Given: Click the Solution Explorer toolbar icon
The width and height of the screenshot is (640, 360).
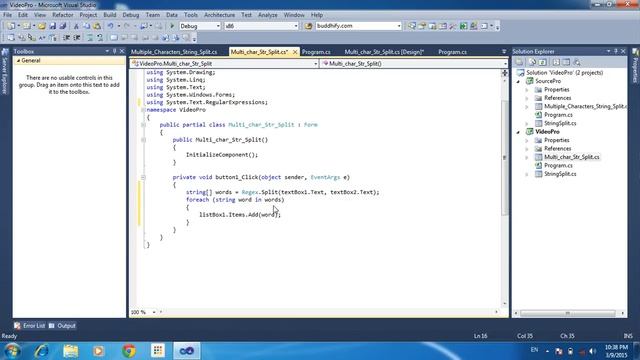Looking at the screenshot, I should point(412,26).
